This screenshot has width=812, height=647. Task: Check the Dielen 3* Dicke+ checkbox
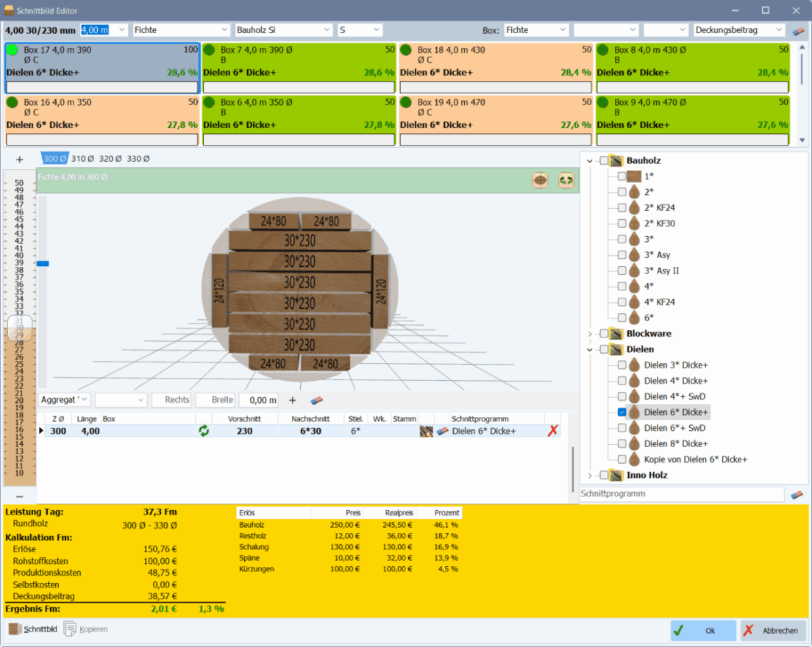(x=622, y=365)
